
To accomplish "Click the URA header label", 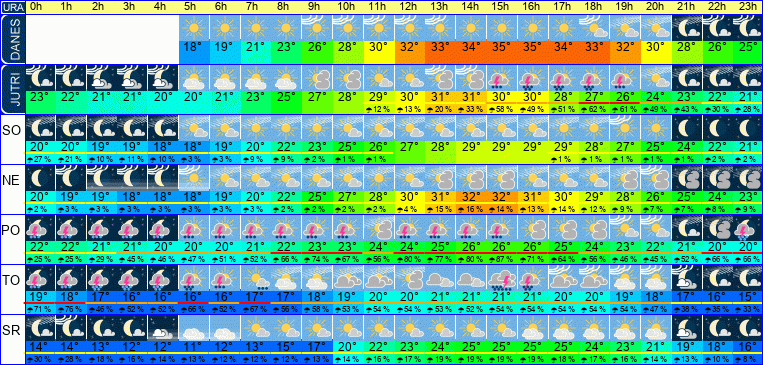I will click(x=12, y=7).
